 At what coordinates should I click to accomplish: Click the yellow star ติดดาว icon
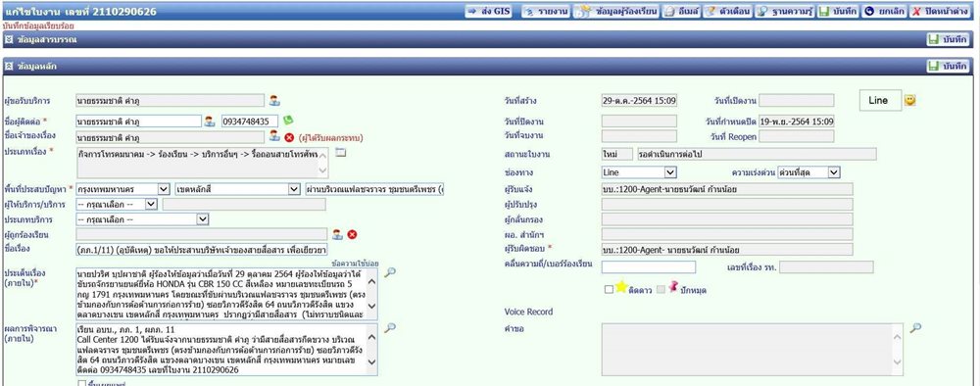pos(621,287)
